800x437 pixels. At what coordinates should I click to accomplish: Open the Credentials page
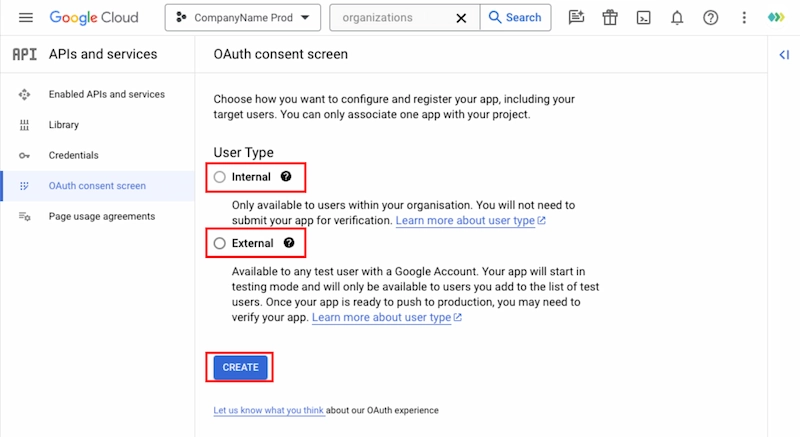coord(73,155)
